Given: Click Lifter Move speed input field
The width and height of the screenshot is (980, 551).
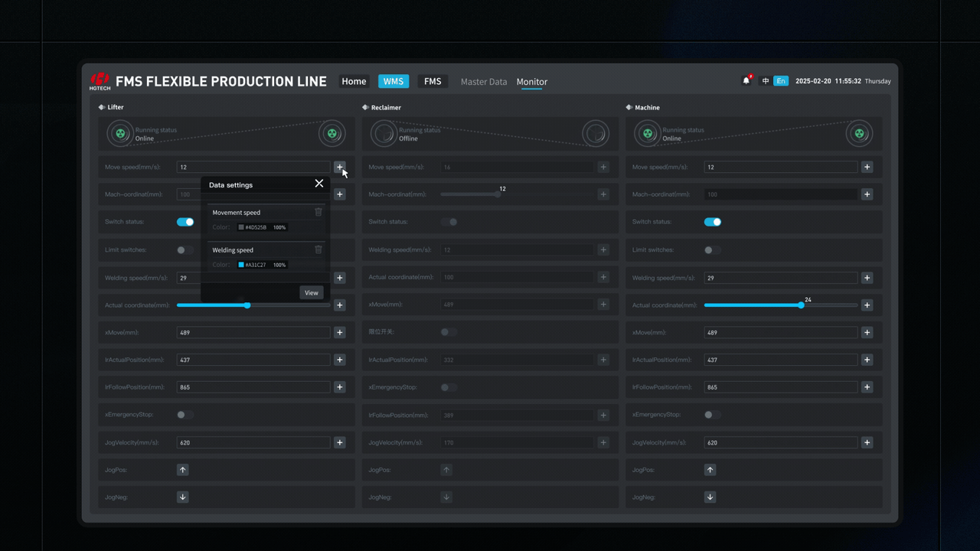Looking at the screenshot, I should (x=253, y=167).
